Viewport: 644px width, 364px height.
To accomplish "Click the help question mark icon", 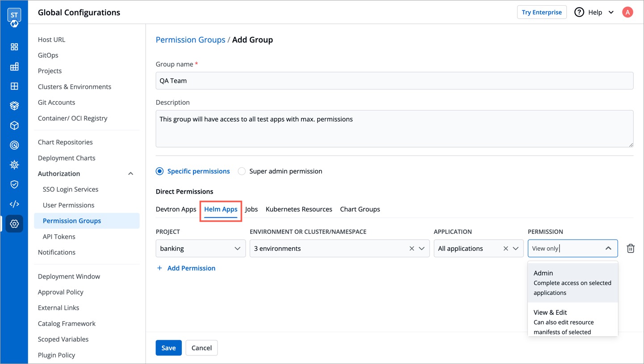I will (579, 13).
